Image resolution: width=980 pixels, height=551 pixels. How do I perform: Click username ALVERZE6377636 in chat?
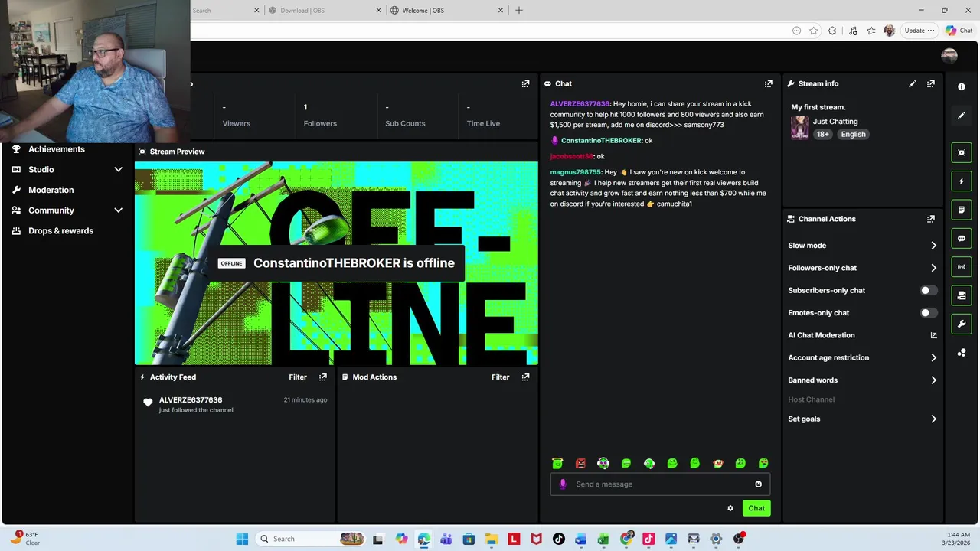click(580, 103)
